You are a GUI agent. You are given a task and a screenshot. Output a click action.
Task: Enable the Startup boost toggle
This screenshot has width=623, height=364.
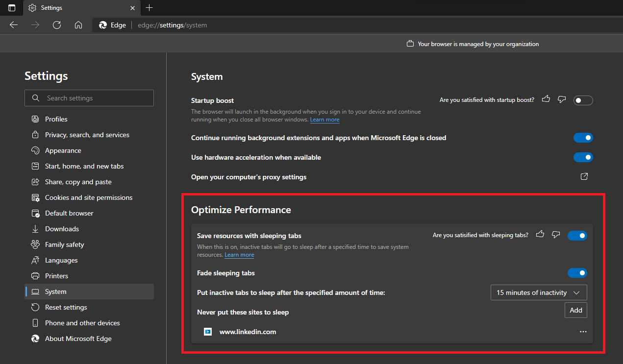(x=583, y=99)
